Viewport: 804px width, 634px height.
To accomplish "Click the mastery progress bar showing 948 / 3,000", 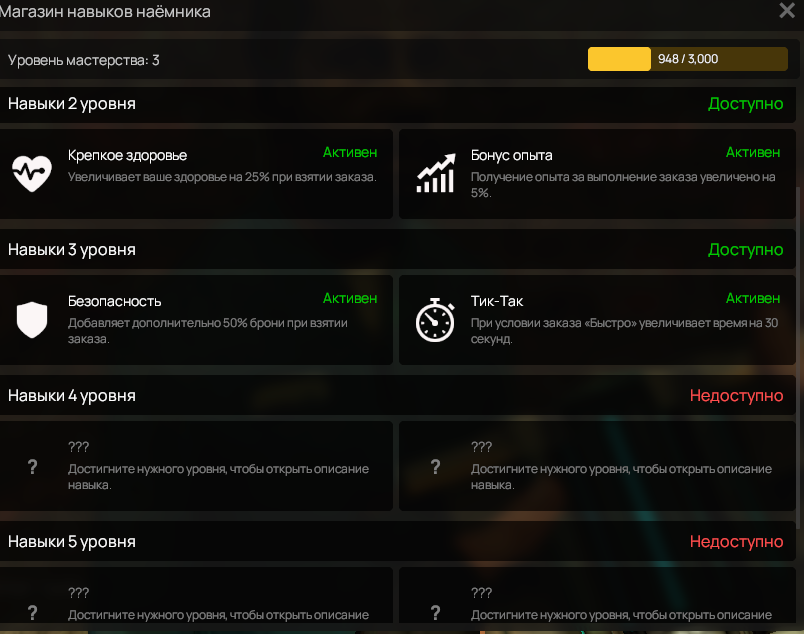I will click(x=688, y=59).
